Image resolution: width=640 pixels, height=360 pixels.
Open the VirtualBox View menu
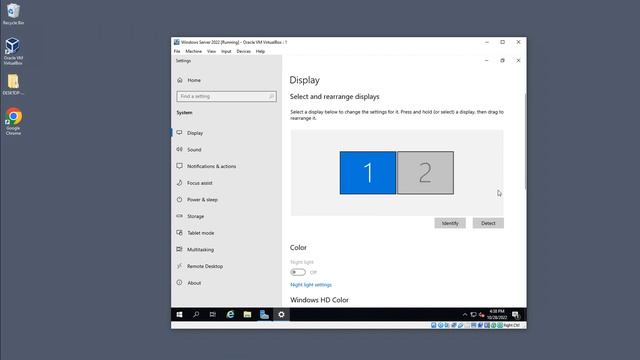click(211, 51)
